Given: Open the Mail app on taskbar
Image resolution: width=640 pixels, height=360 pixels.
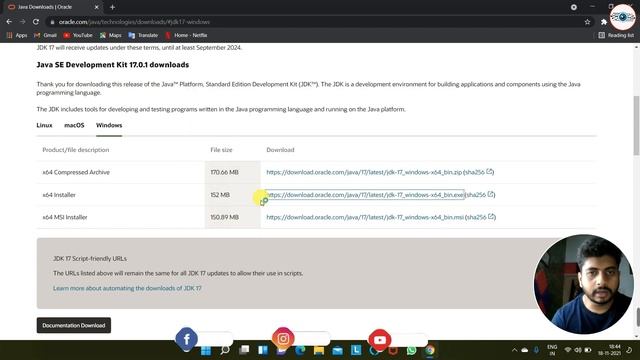Looking at the screenshot, I should coord(338,350).
